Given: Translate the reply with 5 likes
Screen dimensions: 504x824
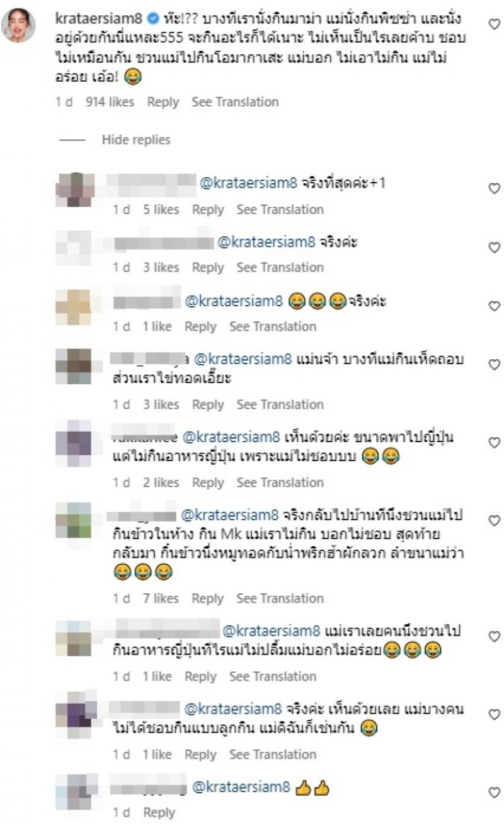Looking at the screenshot, I should (280, 209).
